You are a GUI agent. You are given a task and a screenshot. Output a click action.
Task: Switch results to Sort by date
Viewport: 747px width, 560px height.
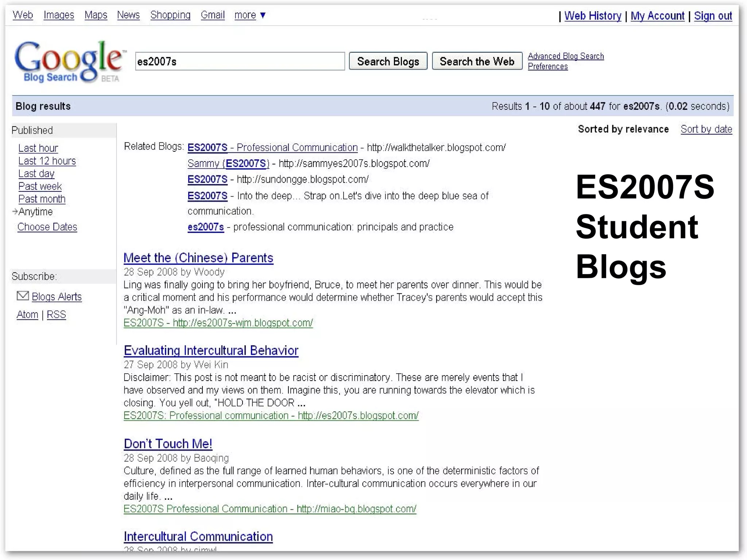(x=706, y=129)
